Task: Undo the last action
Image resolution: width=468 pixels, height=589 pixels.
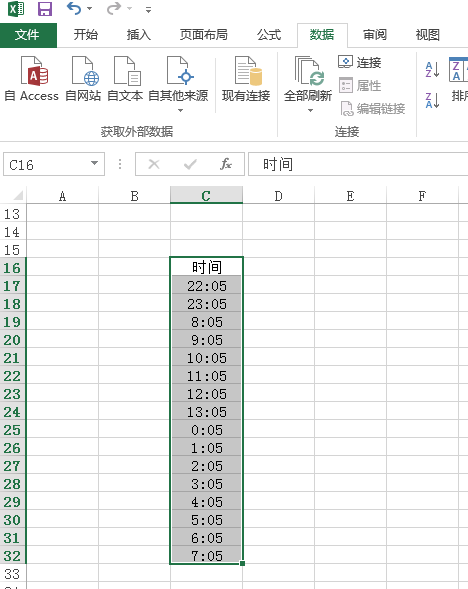Action: coord(74,8)
